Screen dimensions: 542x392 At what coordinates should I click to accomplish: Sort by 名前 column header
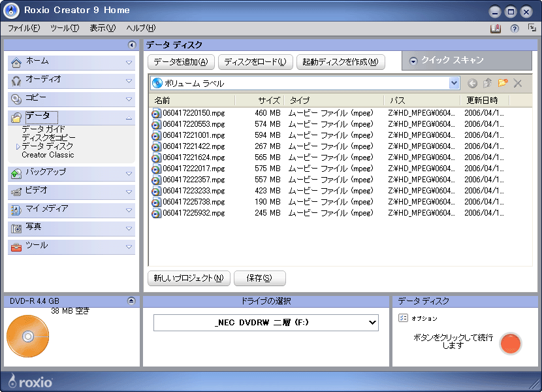click(x=192, y=101)
